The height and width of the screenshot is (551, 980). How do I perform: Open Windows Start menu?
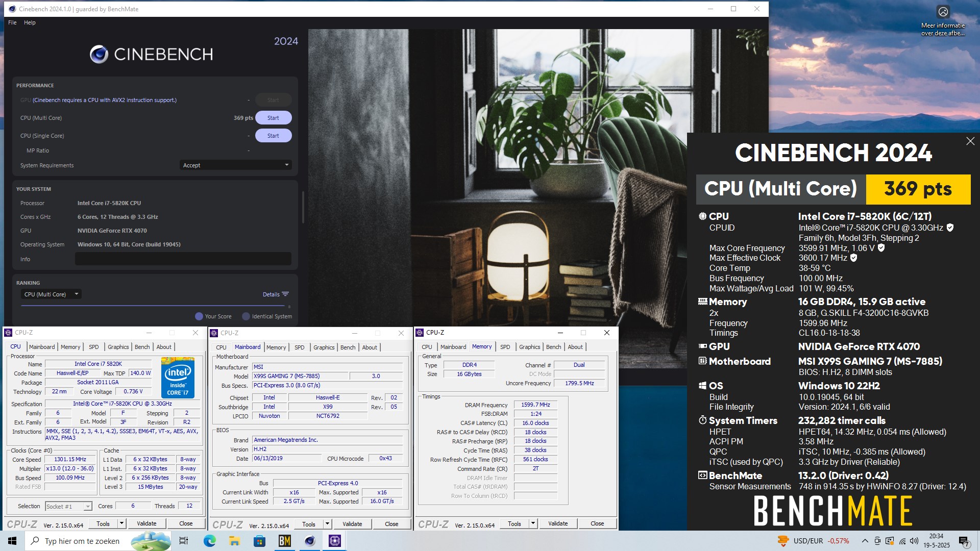pyautogui.click(x=12, y=541)
